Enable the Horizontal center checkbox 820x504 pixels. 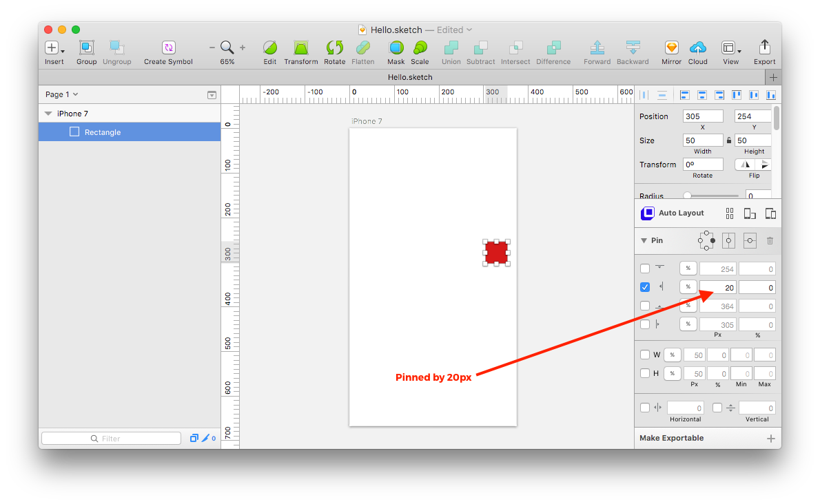point(645,408)
